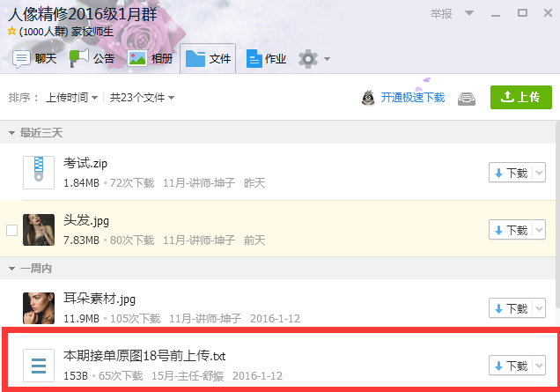
Task: Tick the checkbox beside 头发.jpg
Action: click(11, 231)
